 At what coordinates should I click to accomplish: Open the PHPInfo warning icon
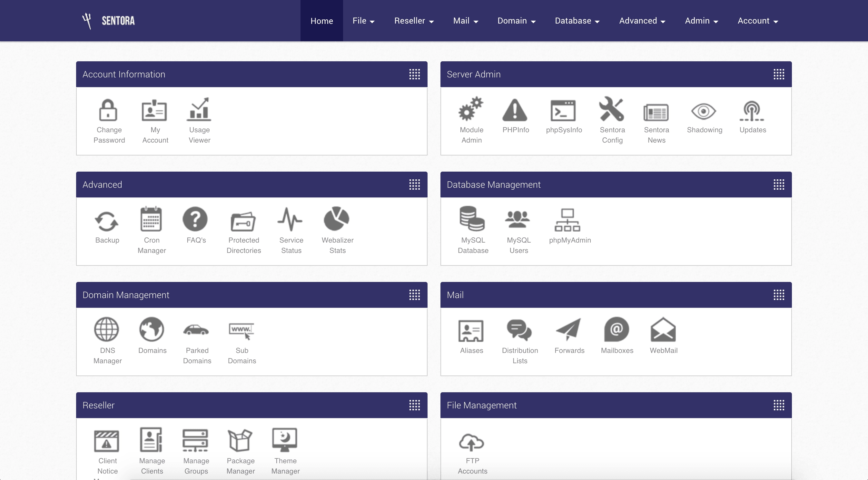click(x=515, y=110)
